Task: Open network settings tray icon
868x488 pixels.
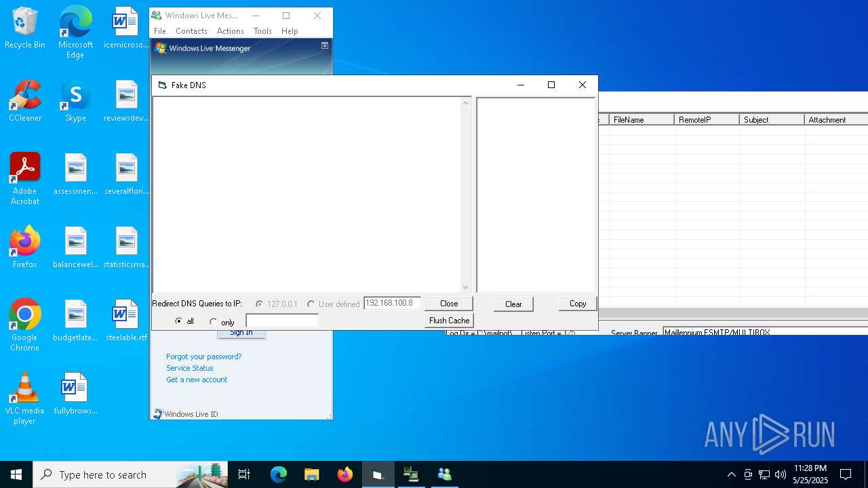Action: (764, 474)
